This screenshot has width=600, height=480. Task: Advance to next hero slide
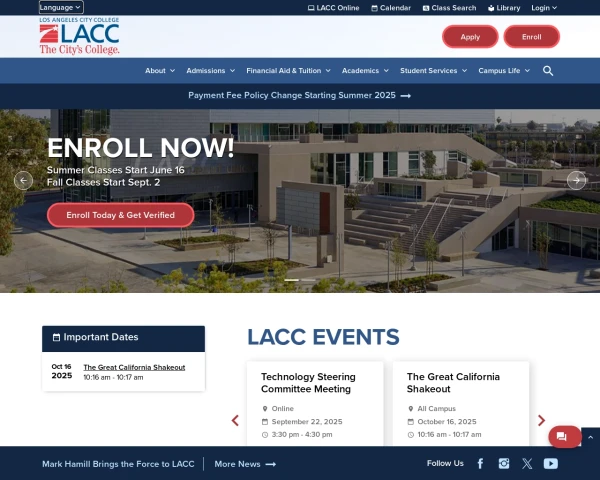(576, 180)
